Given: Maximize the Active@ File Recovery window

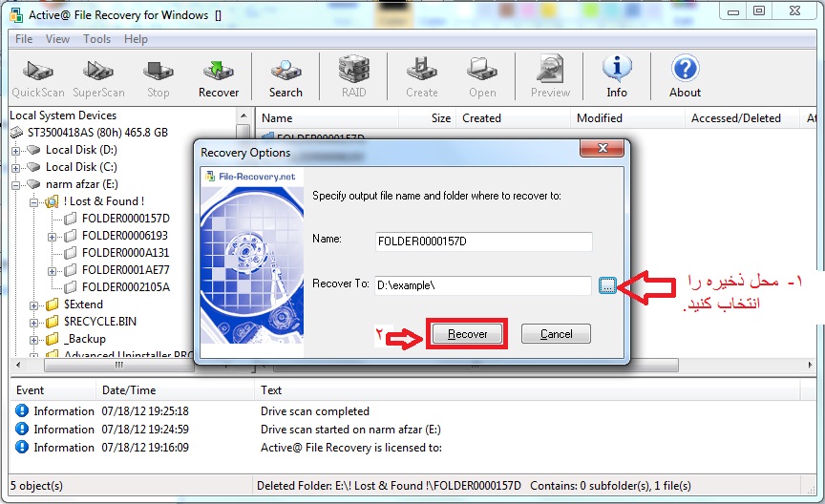Looking at the screenshot, I should pos(759,10).
